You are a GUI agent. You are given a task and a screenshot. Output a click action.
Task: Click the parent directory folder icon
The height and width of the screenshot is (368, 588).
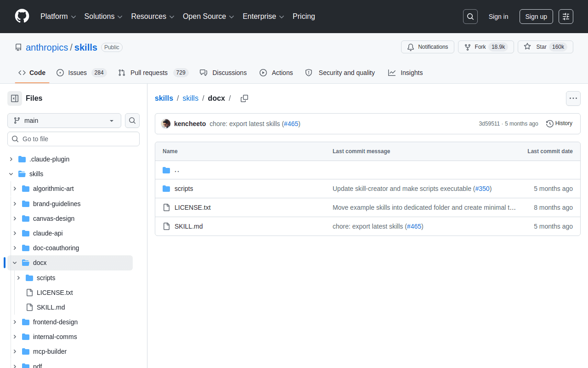point(166,170)
